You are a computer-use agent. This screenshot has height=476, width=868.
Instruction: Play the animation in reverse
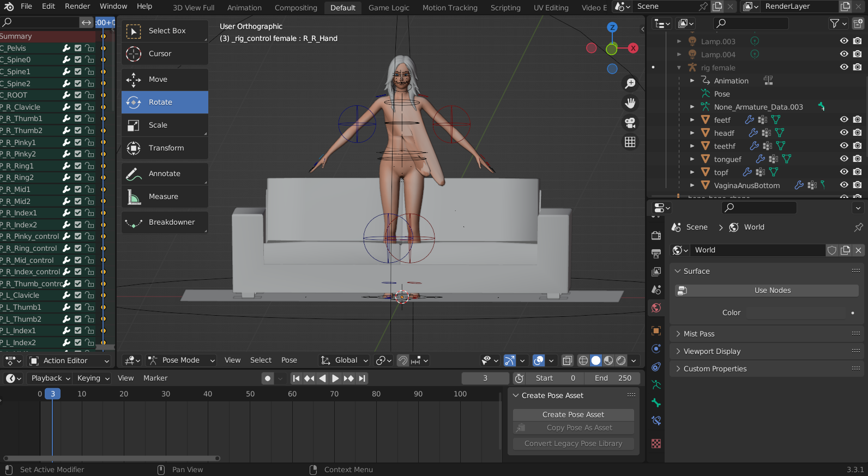322,378
